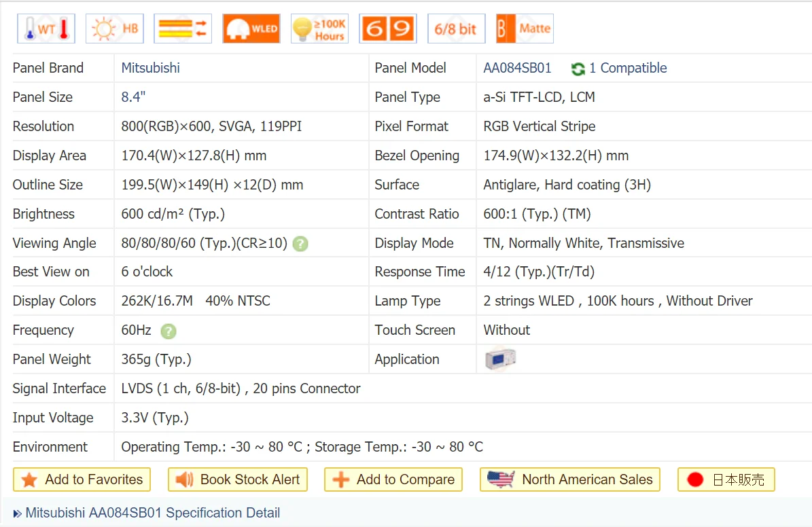Select the 6 o'clock best view value
Viewport: 812px width, 527px height.
pyautogui.click(x=147, y=271)
